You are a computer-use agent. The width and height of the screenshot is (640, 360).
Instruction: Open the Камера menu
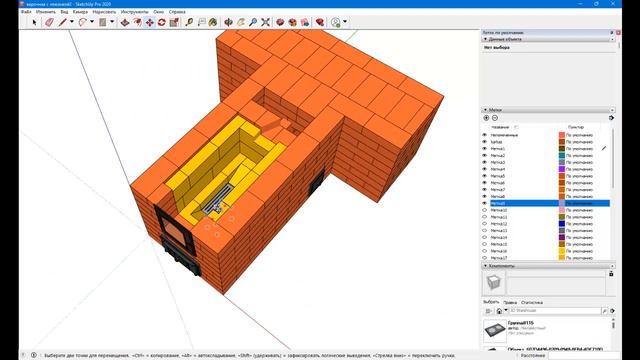[x=80, y=12]
